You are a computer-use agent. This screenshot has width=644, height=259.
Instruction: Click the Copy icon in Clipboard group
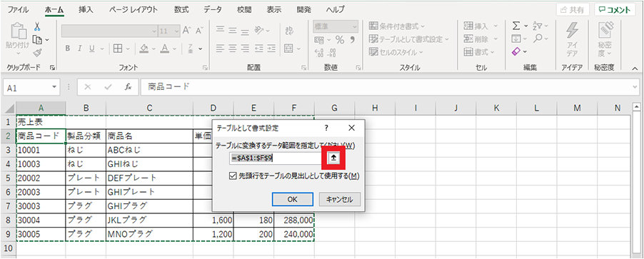coord(37,39)
